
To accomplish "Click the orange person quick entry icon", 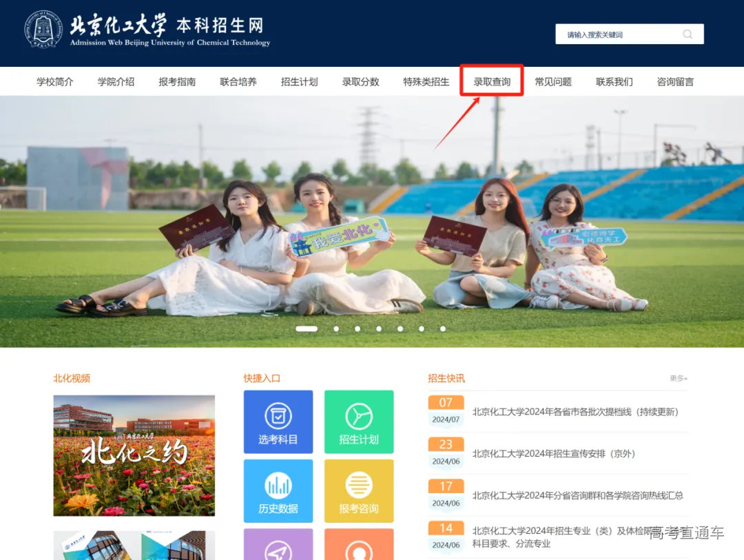I will pyautogui.click(x=359, y=548).
